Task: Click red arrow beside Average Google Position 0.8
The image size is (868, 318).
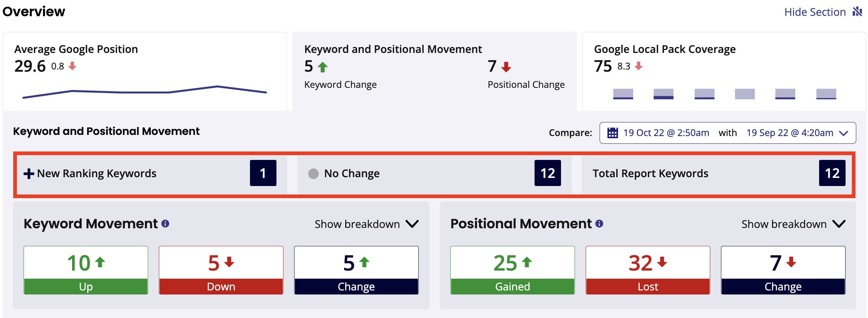Action: point(72,66)
